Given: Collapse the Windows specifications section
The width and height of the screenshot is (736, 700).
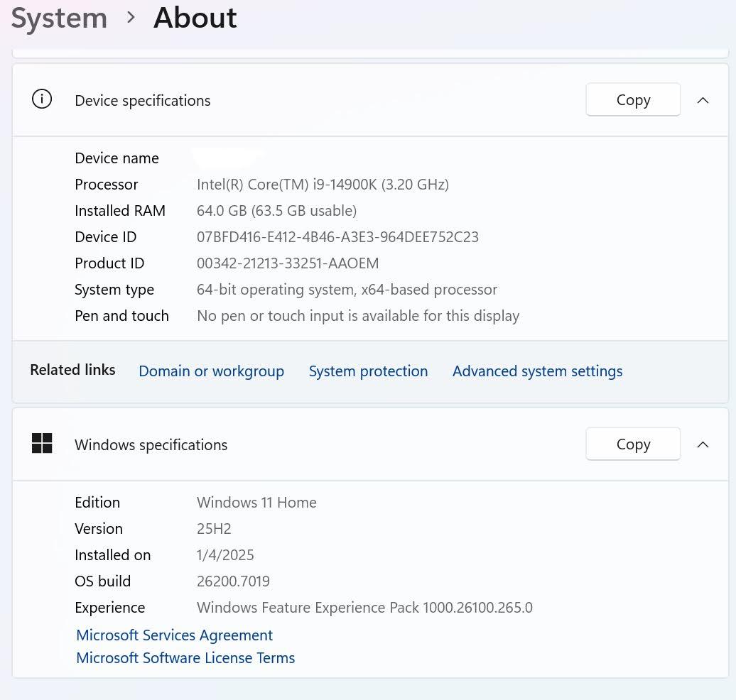Looking at the screenshot, I should [x=703, y=444].
